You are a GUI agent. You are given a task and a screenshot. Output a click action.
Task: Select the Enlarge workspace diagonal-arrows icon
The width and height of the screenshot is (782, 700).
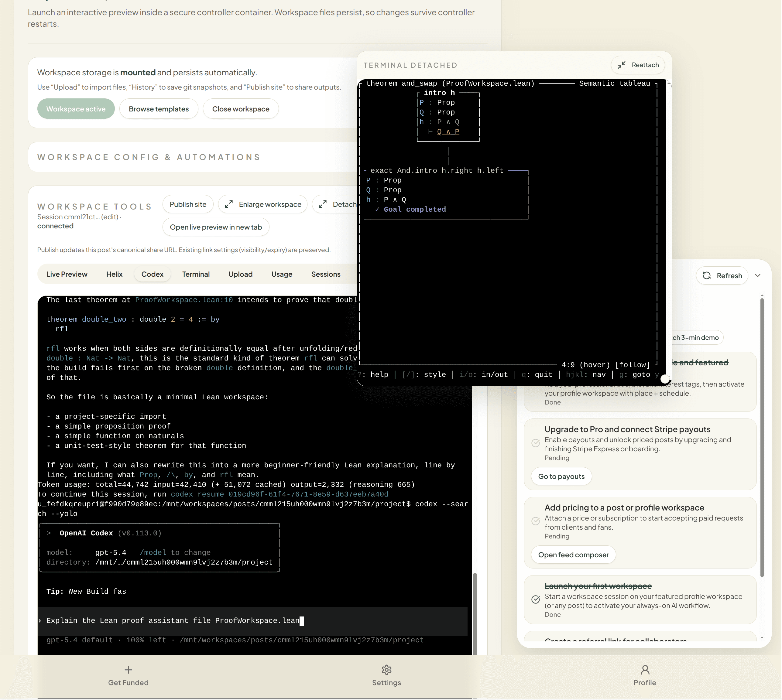230,204
